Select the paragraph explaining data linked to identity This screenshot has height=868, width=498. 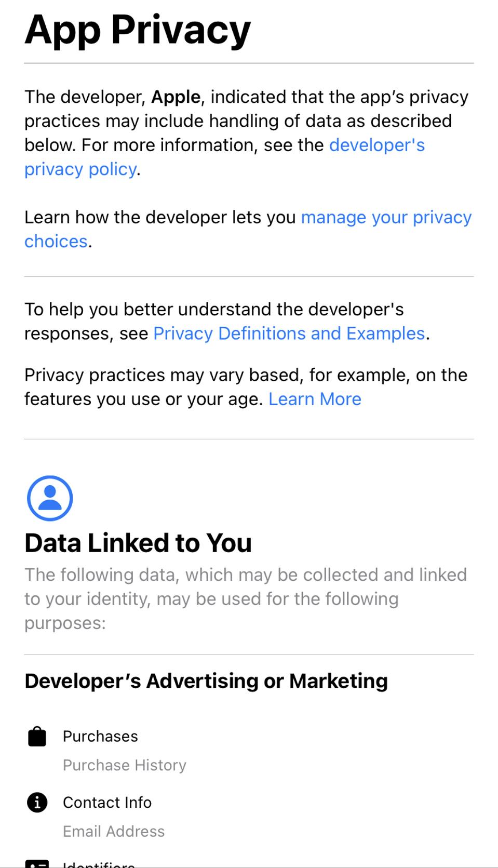pyautogui.click(x=244, y=598)
